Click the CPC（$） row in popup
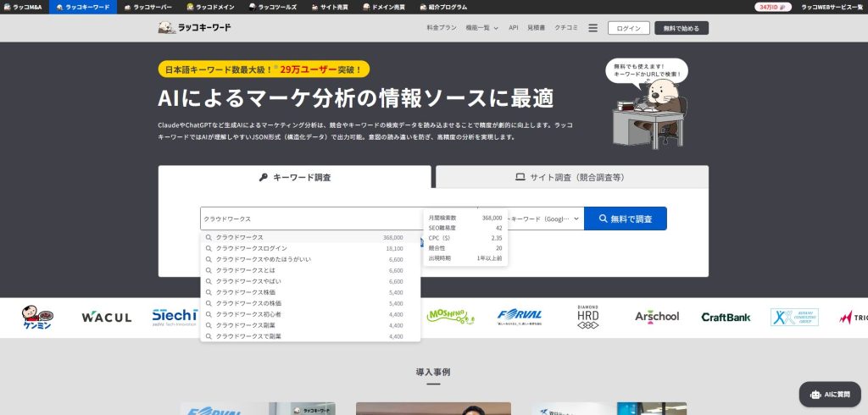The image size is (868, 415). click(x=465, y=238)
